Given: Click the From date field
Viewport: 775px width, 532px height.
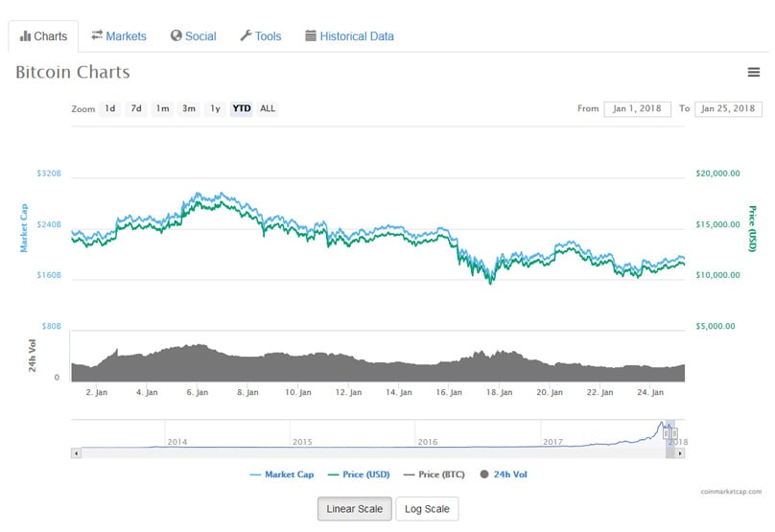Looking at the screenshot, I should [637, 108].
